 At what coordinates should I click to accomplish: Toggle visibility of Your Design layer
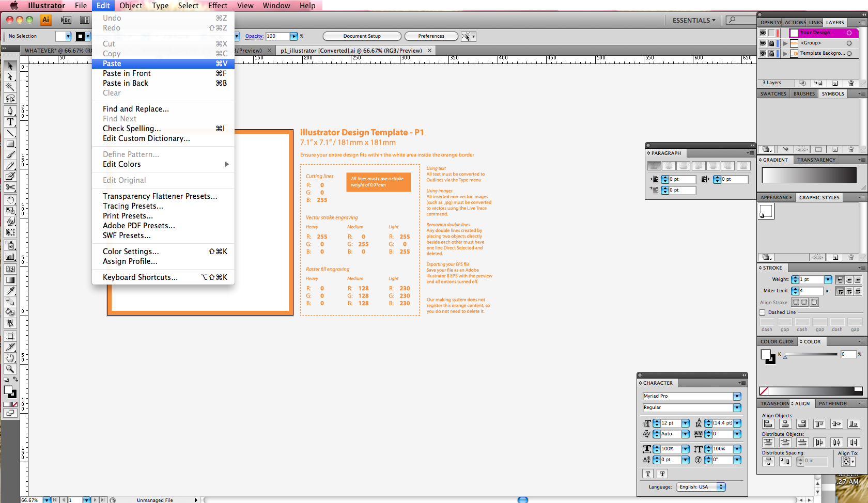tap(763, 33)
